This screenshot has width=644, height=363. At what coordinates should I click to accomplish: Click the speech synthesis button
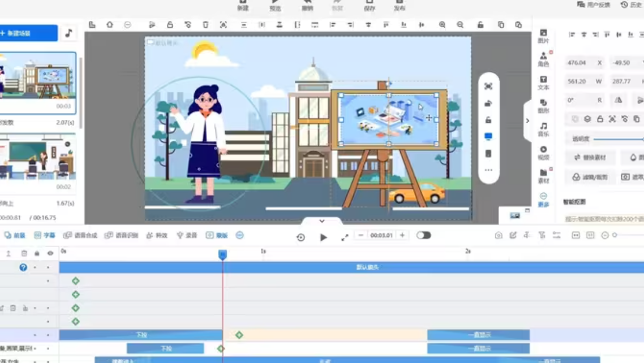[80, 235]
